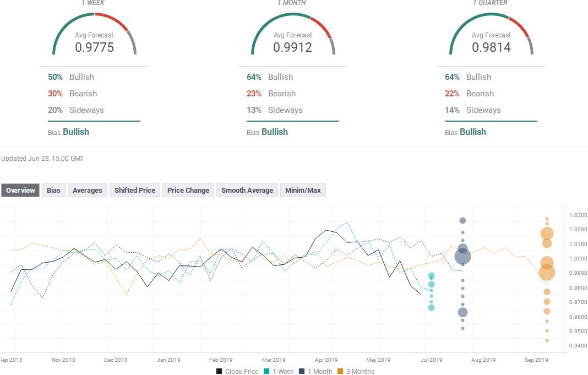This screenshot has width=588, height=375.
Task: Select the largest blue-gray 1 Month bubble
Action: 462,256
